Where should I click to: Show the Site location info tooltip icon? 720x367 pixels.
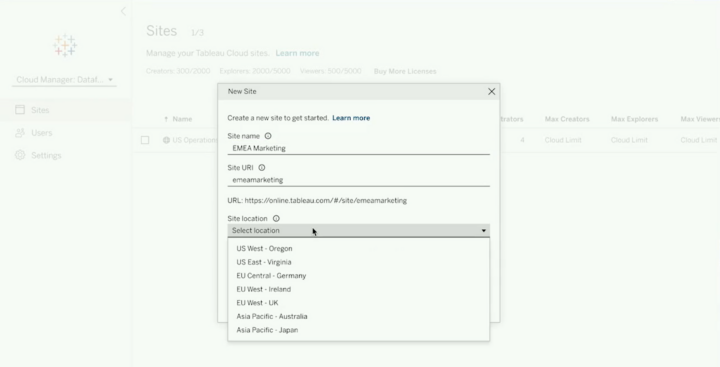276,219
